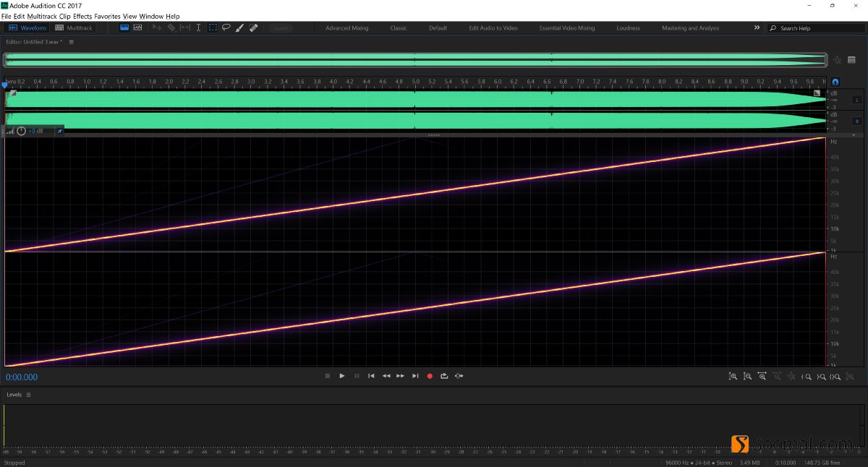Expand the workspace overflow chevron
Screen dimensions: 868x467
(757, 27)
